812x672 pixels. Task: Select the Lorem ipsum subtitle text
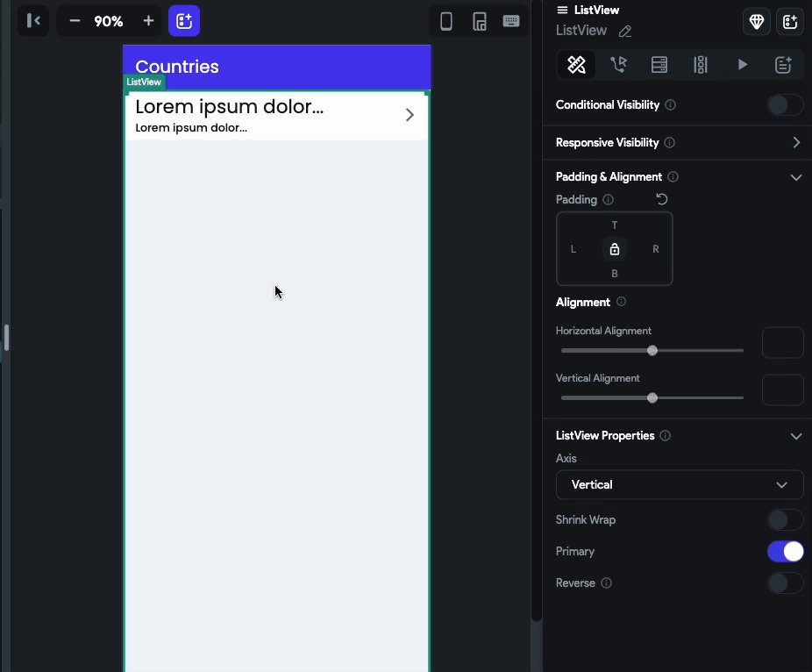[191, 128]
